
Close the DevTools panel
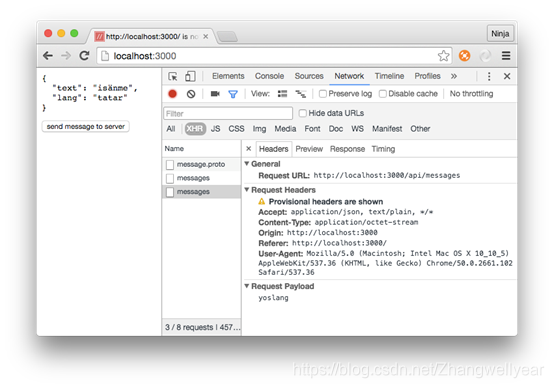point(507,76)
